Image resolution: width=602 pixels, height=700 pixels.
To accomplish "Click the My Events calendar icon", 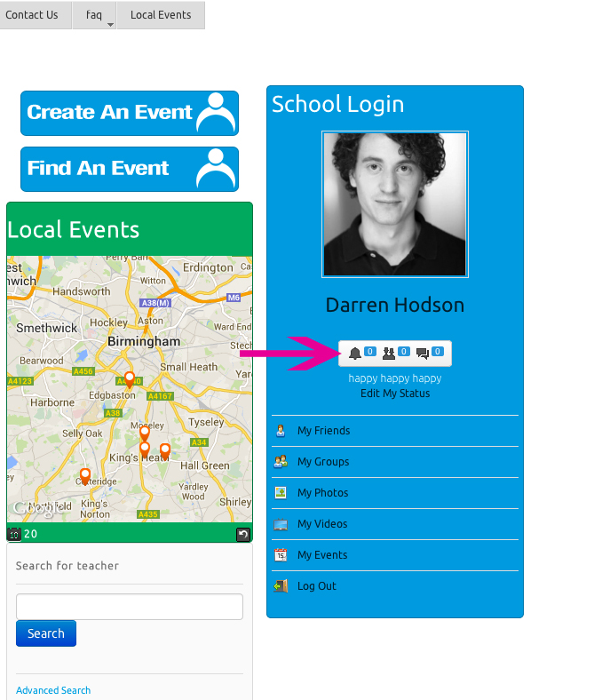I will 281,555.
